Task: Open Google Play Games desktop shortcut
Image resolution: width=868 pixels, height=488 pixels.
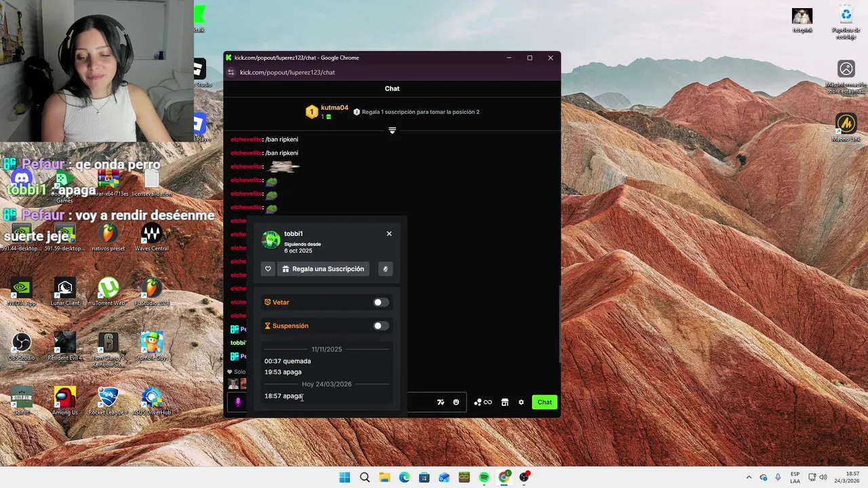Action: click(x=64, y=184)
